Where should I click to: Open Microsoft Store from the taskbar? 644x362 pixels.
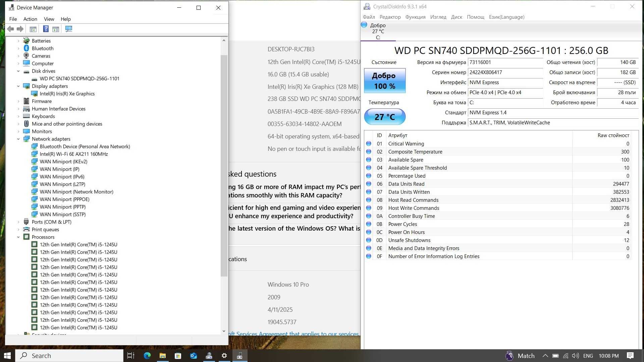[178, 356]
